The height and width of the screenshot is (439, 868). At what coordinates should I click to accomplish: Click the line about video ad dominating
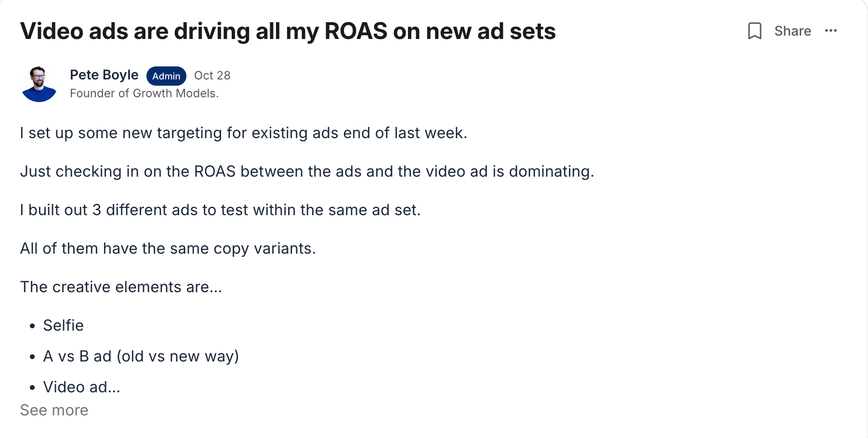point(307,171)
